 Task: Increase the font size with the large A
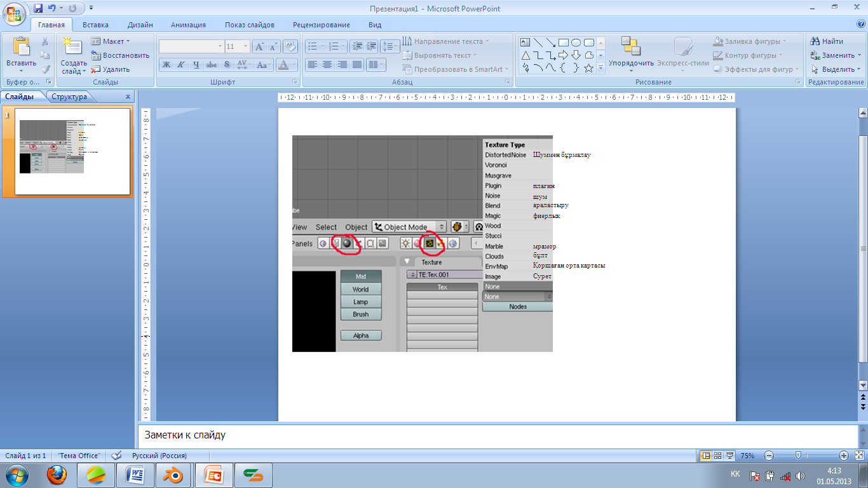pyautogui.click(x=259, y=46)
